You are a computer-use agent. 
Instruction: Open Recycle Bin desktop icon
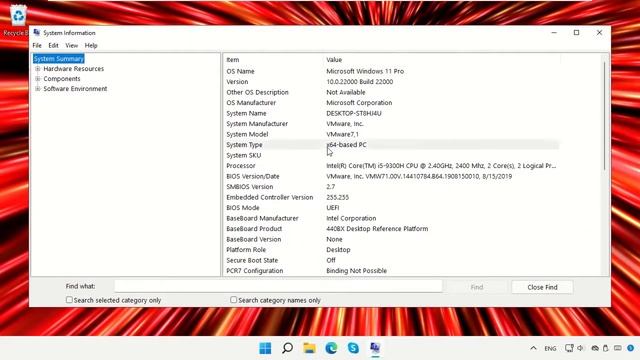point(17,20)
